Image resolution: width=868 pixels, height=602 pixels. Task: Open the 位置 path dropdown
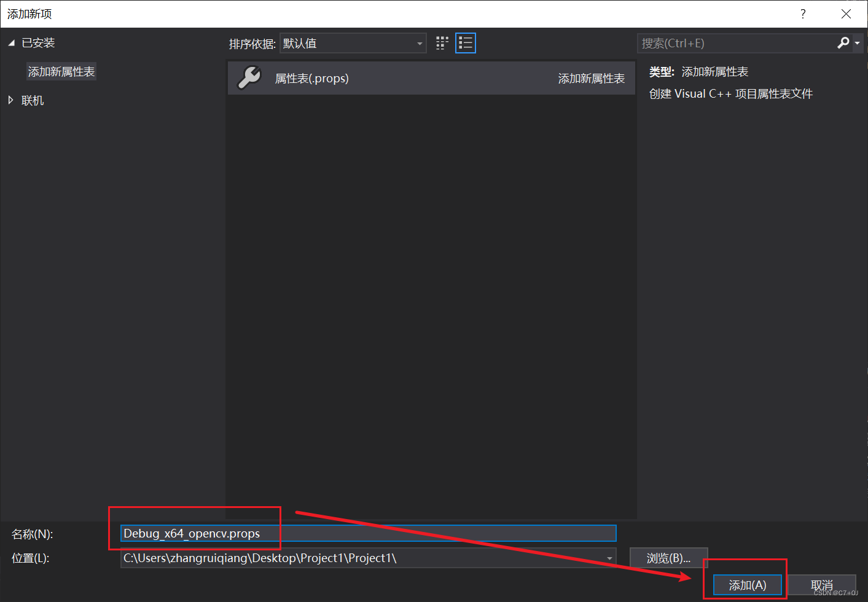[609, 558]
